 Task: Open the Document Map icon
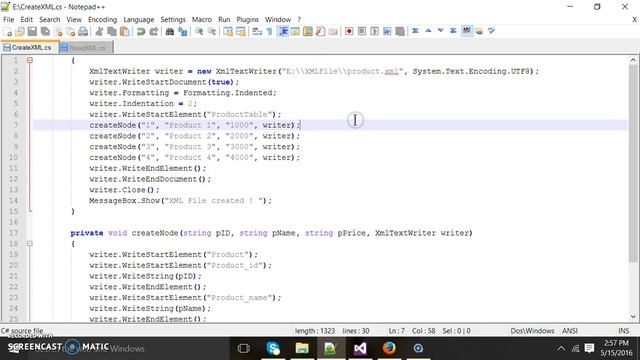tap(308, 31)
